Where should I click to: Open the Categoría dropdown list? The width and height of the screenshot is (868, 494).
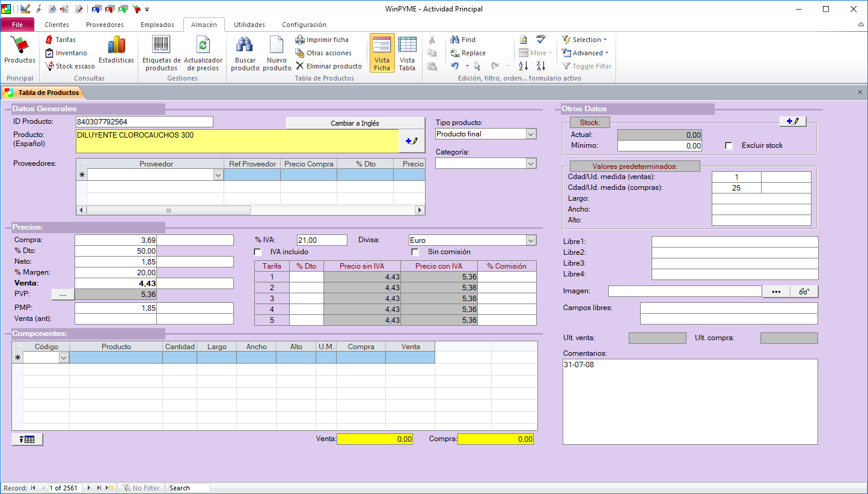[x=531, y=163]
